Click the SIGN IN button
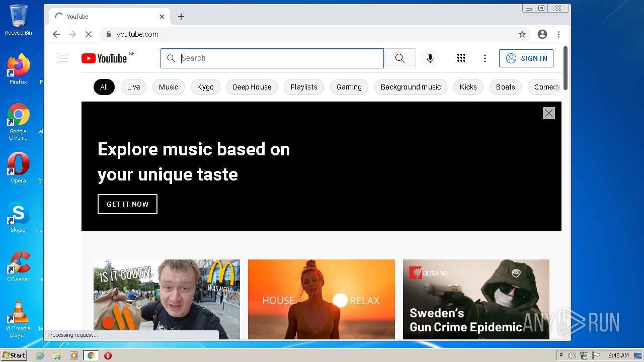Viewport: 644px width, 362px height. (x=526, y=58)
